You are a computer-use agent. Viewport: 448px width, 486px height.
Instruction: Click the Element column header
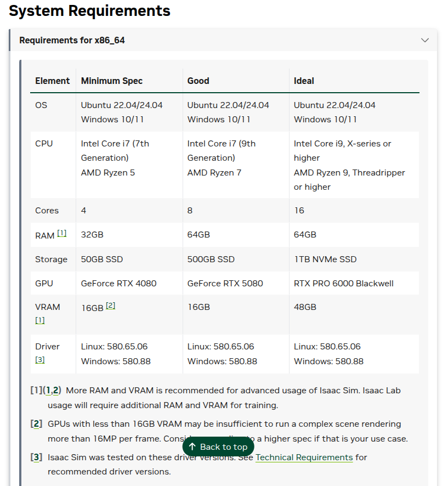(x=52, y=81)
